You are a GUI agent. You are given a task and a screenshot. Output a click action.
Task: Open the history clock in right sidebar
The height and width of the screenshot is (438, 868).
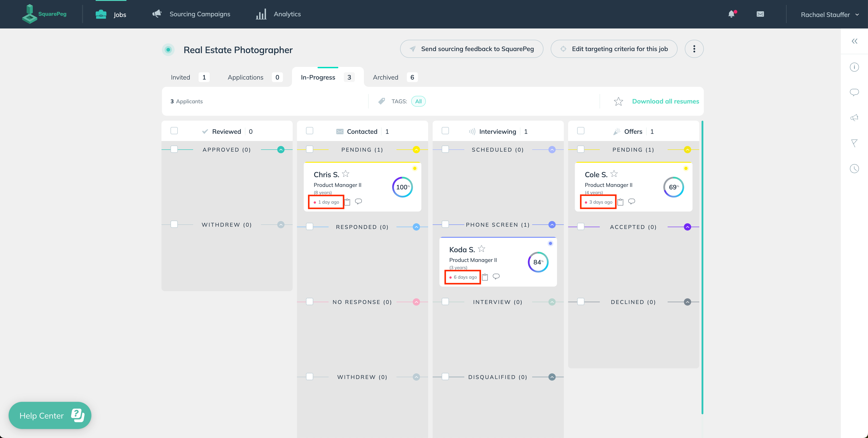tap(854, 168)
